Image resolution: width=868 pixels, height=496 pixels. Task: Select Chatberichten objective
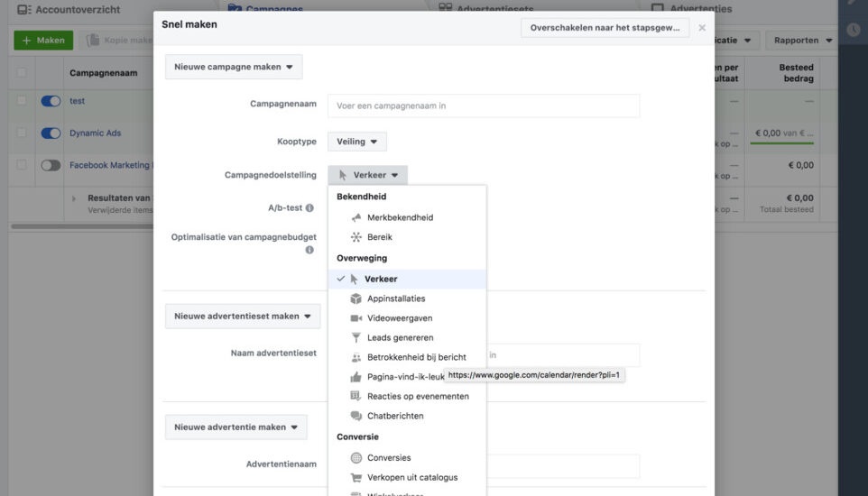[407, 416]
